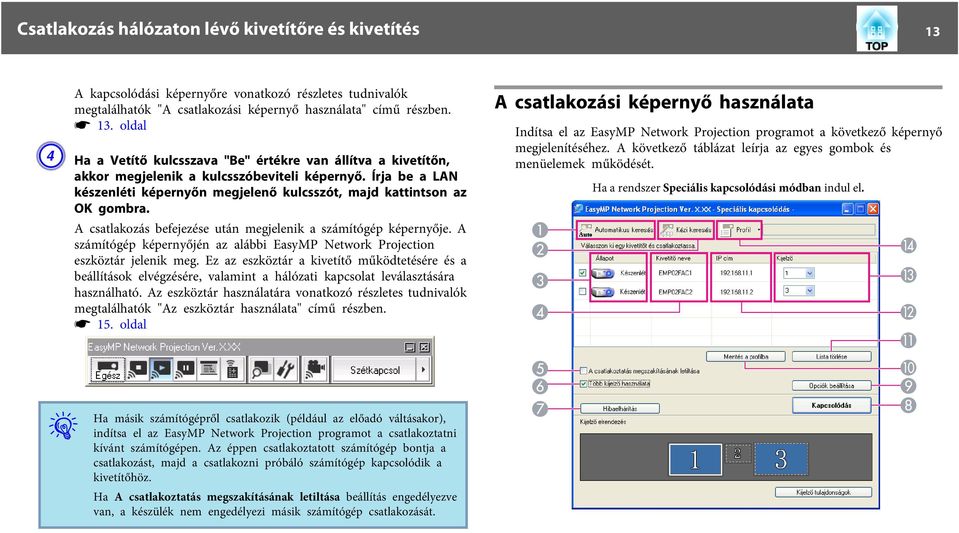This screenshot has height=533, width=959.
Task: Click projector name EMP02FAC1
Action: pos(675,274)
